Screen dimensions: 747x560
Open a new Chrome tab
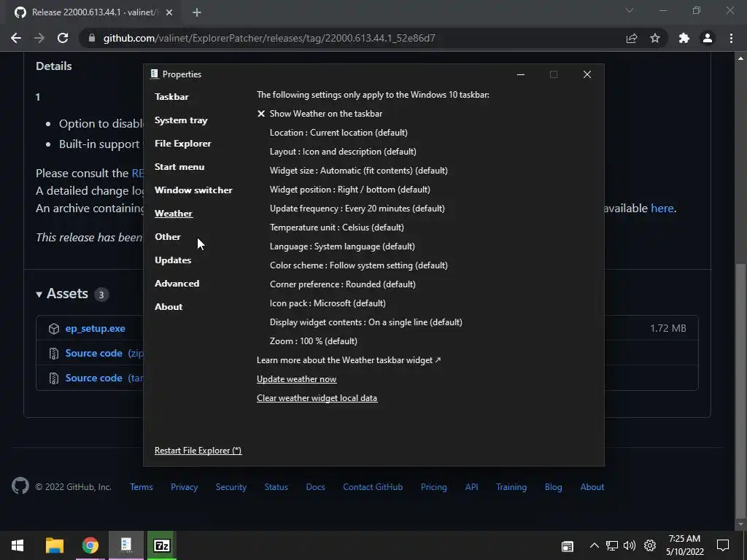(x=197, y=12)
